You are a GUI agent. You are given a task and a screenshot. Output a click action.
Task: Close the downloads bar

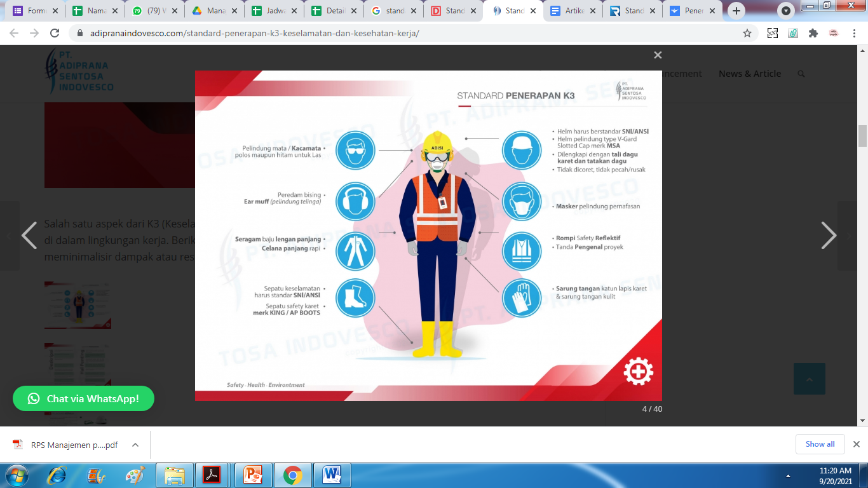[x=857, y=444]
